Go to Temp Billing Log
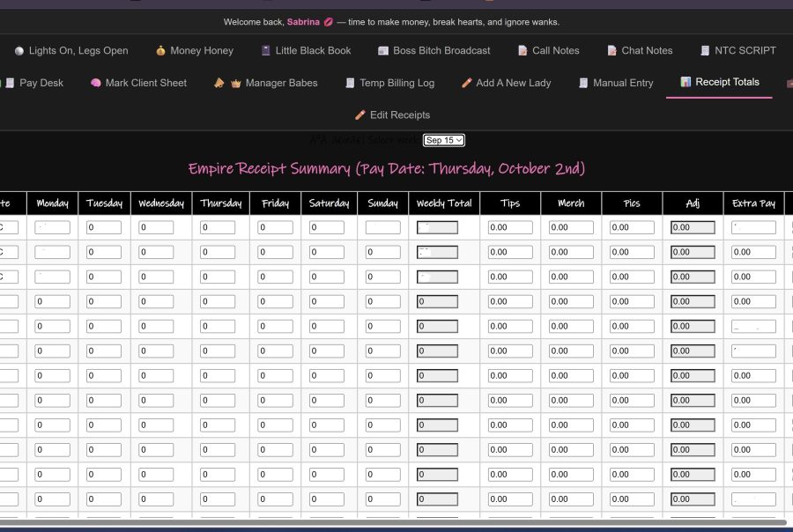793x532 pixels. pos(396,83)
